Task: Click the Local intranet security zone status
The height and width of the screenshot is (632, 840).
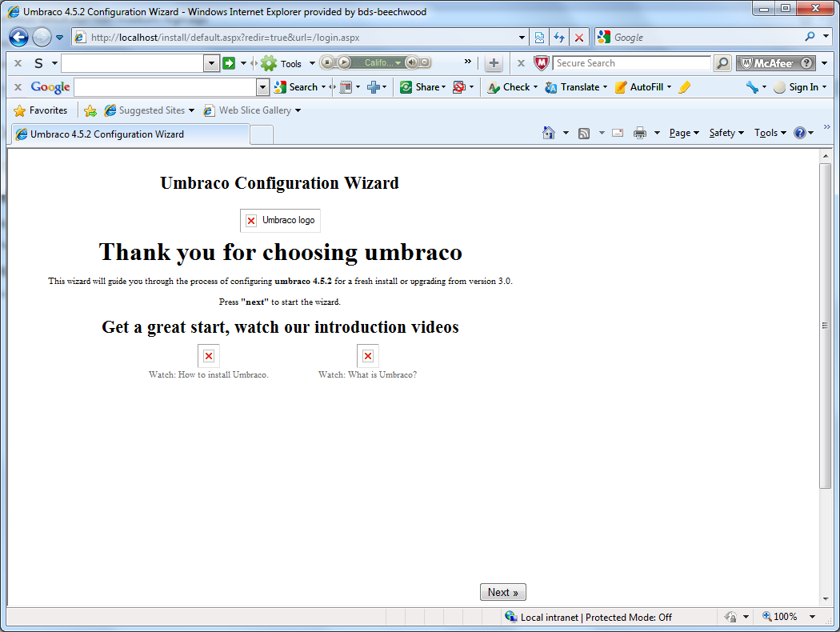Action: pos(588,617)
